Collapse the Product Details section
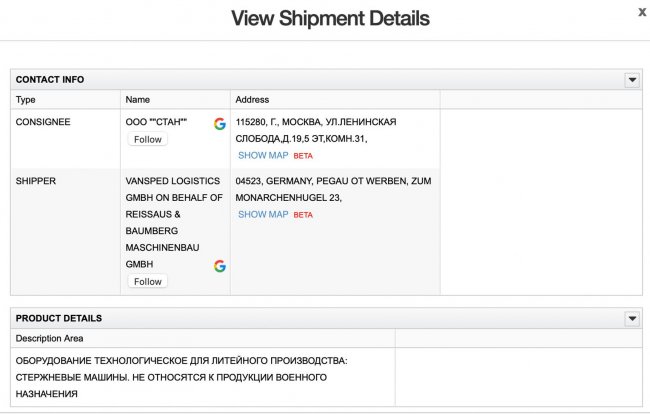The width and height of the screenshot is (650, 414). tap(631, 318)
